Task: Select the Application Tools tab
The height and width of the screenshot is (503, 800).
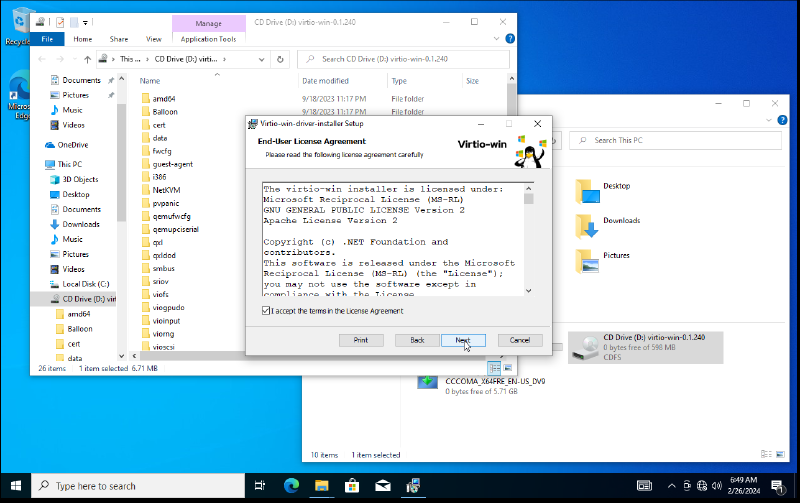Action: pyautogui.click(x=209, y=39)
